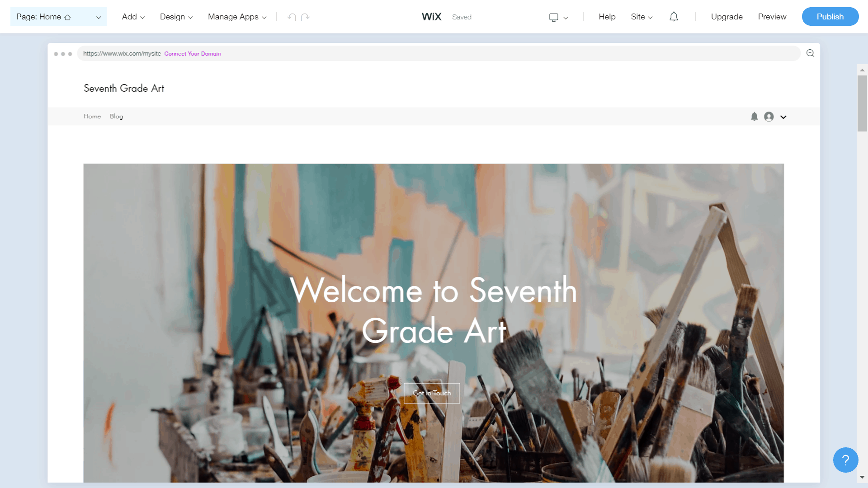Click the vertical scrollbar thumb
Screen dimensions: 868x488
click(862, 103)
